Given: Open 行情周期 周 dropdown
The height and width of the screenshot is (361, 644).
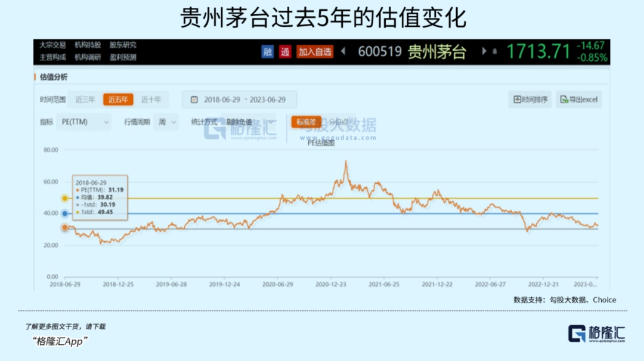Looking at the screenshot, I should pyautogui.click(x=166, y=122).
